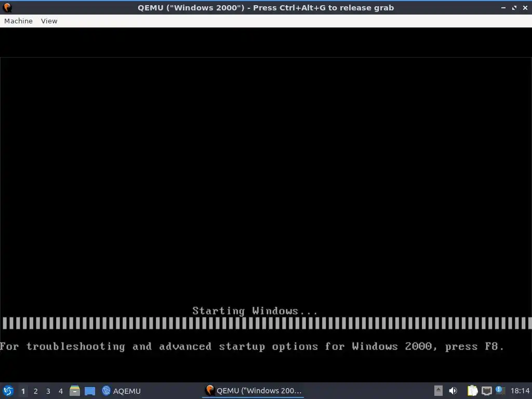This screenshot has height=399, width=532.
Task: Switch to workspace 4
Action: click(61, 391)
